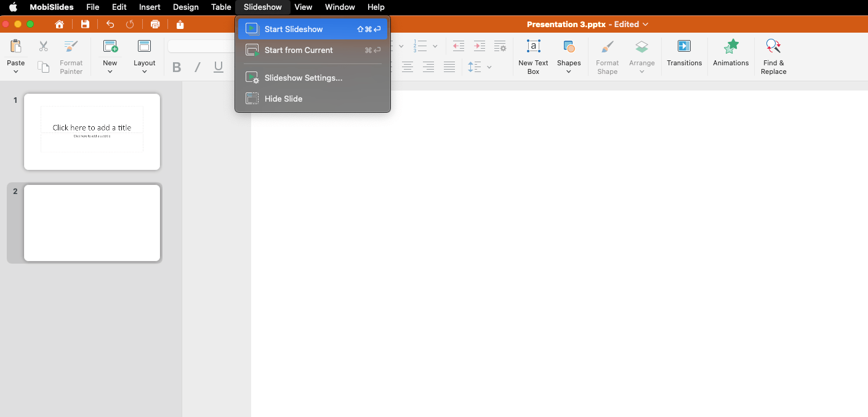This screenshot has width=868, height=417.
Task: Copy selection with the copy icon
Action: pos(43,67)
